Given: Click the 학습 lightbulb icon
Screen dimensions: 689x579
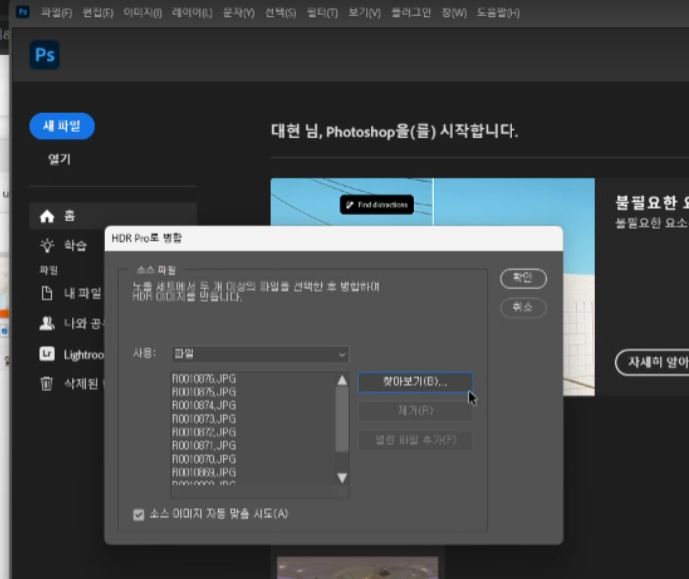Looking at the screenshot, I should tap(47, 245).
